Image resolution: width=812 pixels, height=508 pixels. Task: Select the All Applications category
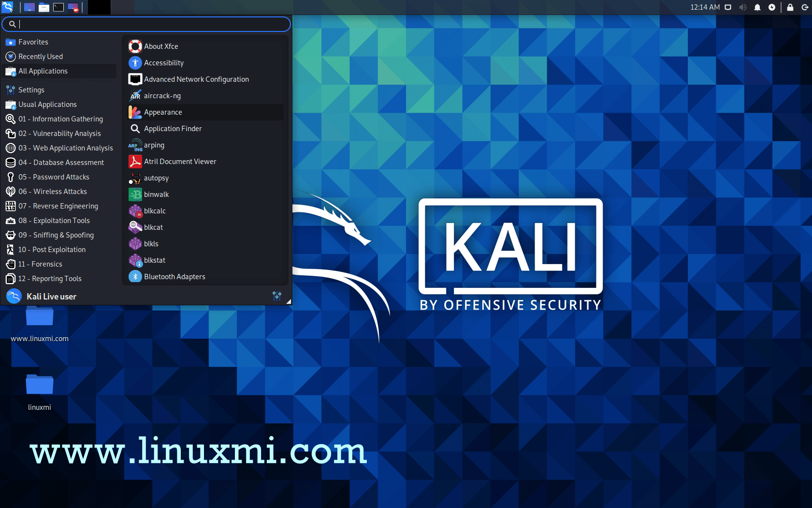click(60, 71)
